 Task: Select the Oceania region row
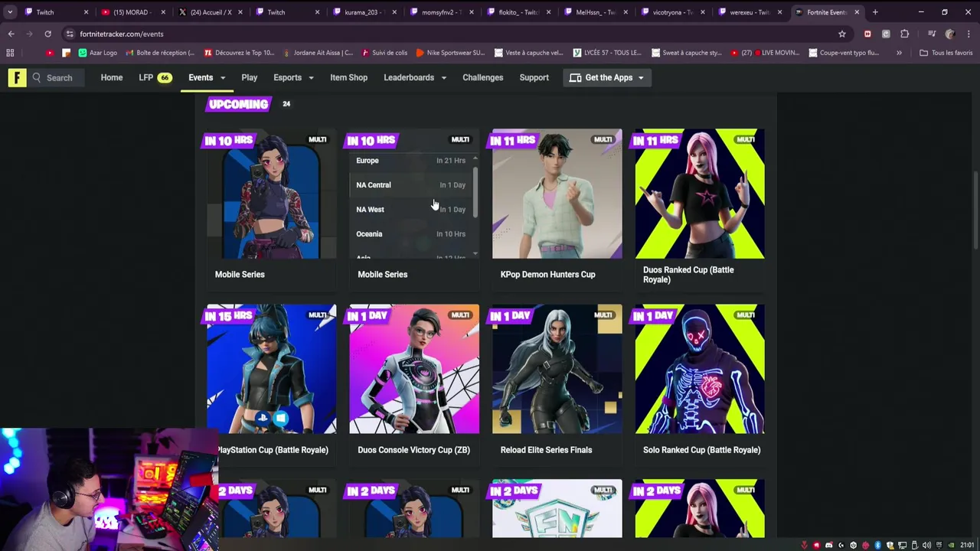pos(410,234)
